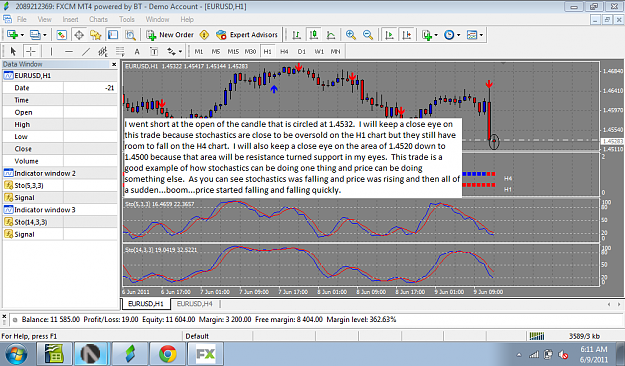Toggle the crosshair cursor mode
This screenshot has height=366, width=625.
pyautogui.click(x=31, y=51)
